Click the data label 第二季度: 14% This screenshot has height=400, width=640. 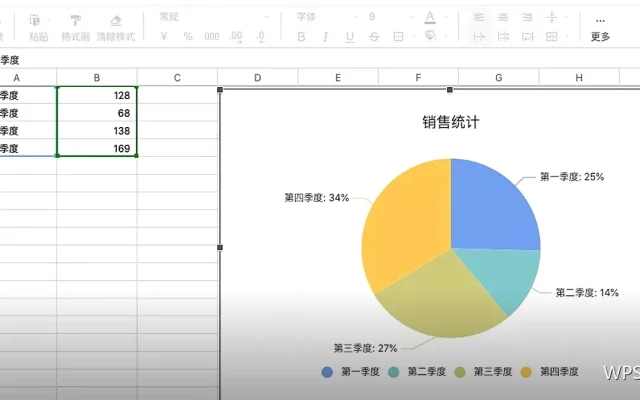tap(587, 293)
